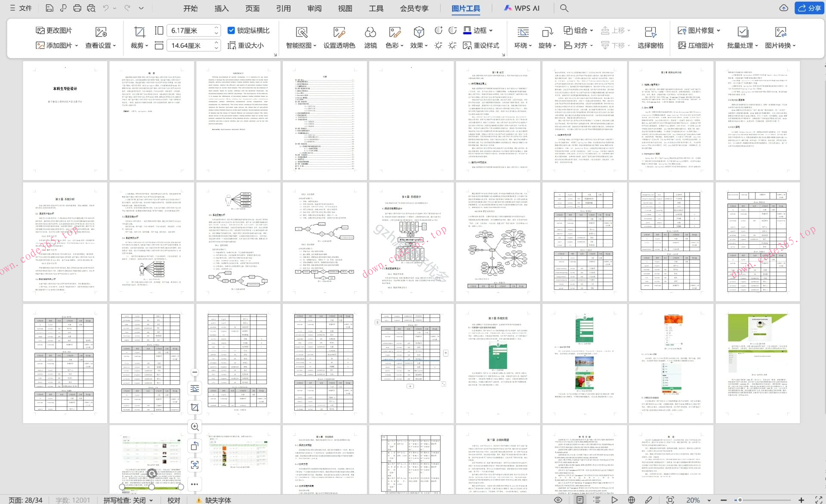The height and width of the screenshot is (504, 826).
Task: Toggle eye protection mode in status bar
Action: [x=558, y=500]
